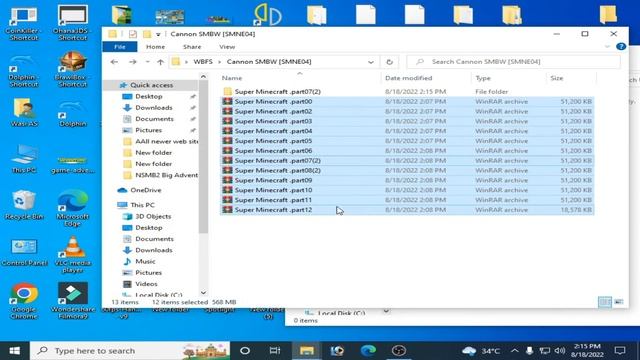
Task: Switch to Details view layout button
Action: click(x=605, y=302)
